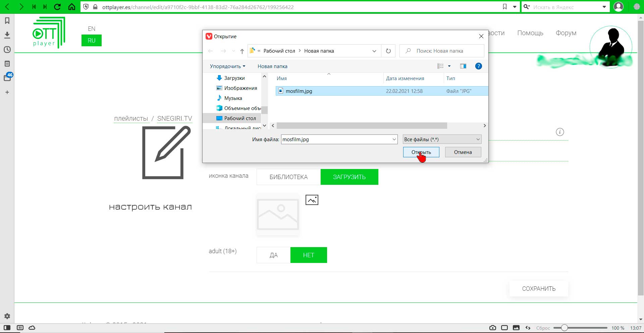Expand the file type filter dropdown
The height and width of the screenshot is (333, 644).
click(442, 139)
